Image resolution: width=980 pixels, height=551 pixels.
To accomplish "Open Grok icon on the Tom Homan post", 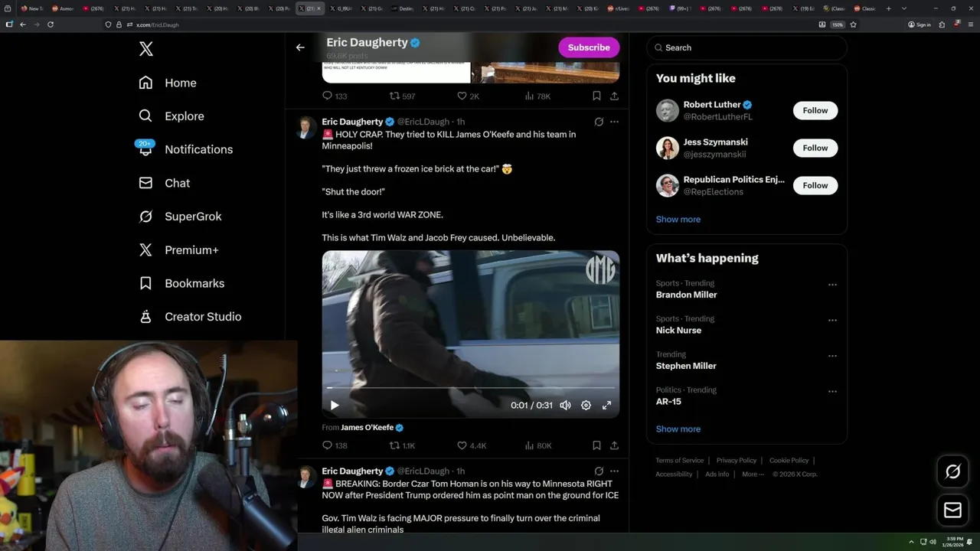I will pos(599,471).
